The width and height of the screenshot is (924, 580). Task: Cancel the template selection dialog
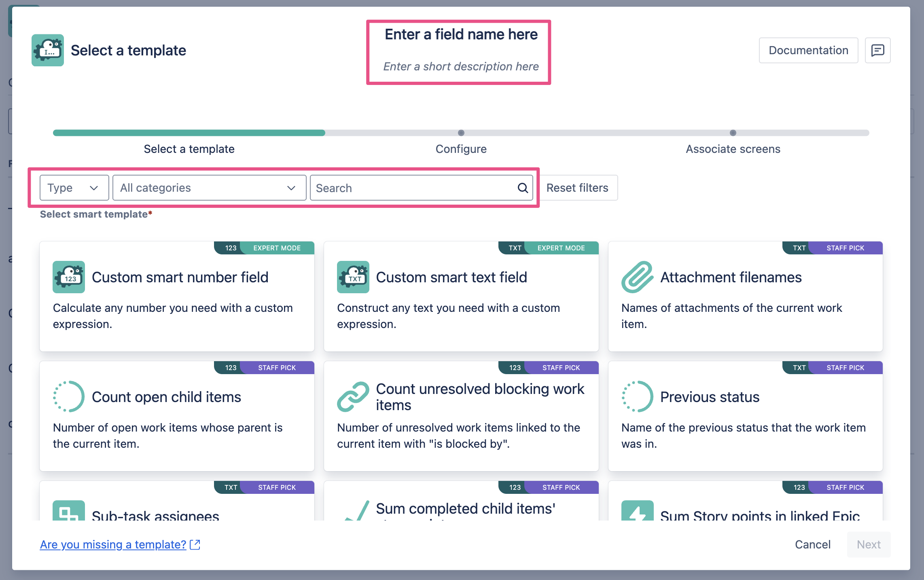click(x=812, y=544)
